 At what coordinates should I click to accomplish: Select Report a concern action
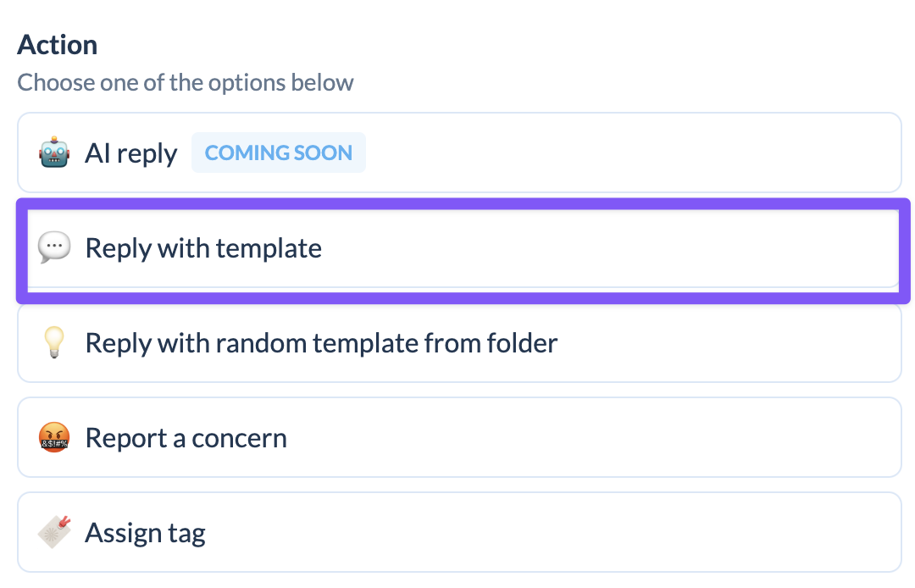[x=460, y=437]
